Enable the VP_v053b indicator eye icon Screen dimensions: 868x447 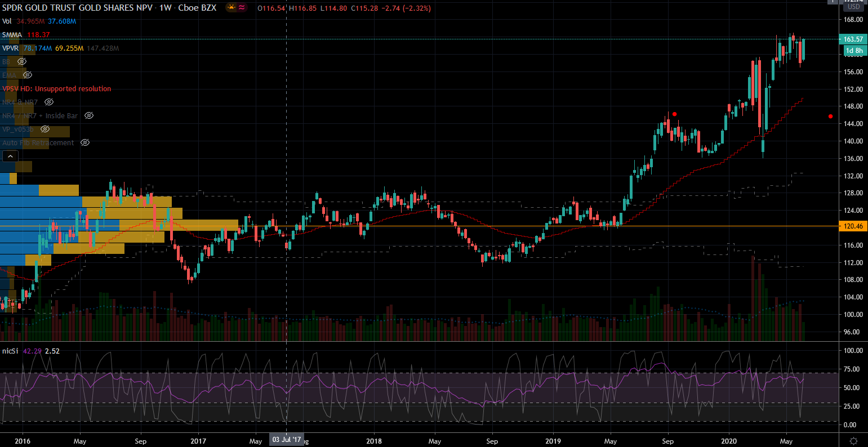45,129
